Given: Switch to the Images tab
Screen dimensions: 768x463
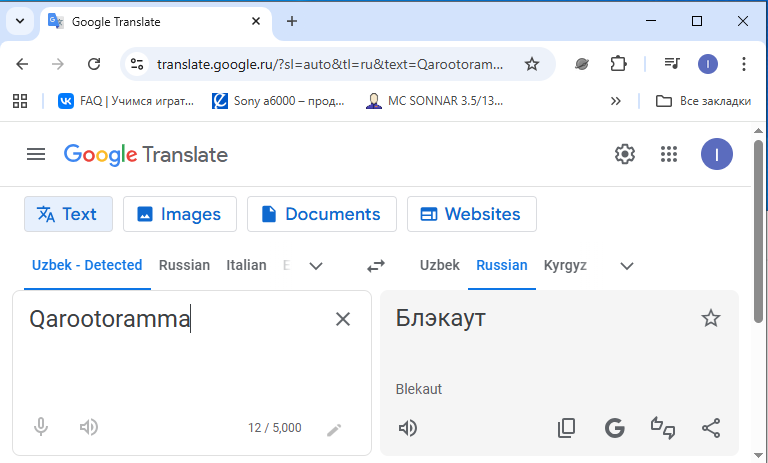Looking at the screenshot, I should [179, 214].
